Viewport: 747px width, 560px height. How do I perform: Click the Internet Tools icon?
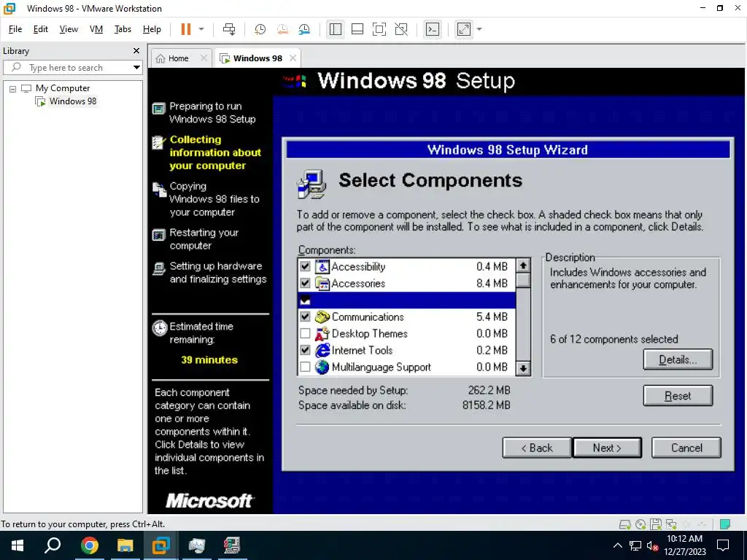click(322, 350)
